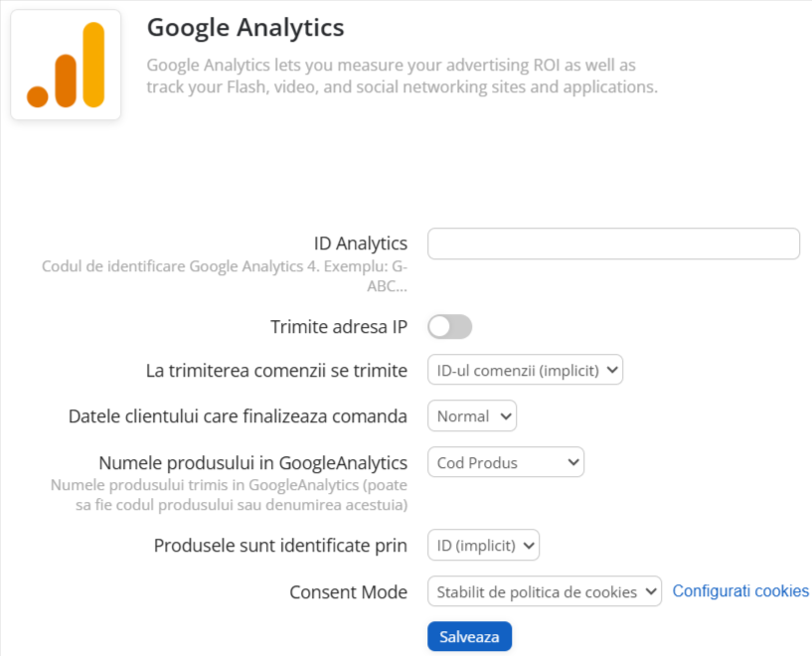Click the ID Analytics input field
812x656 pixels.
(x=612, y=244)
